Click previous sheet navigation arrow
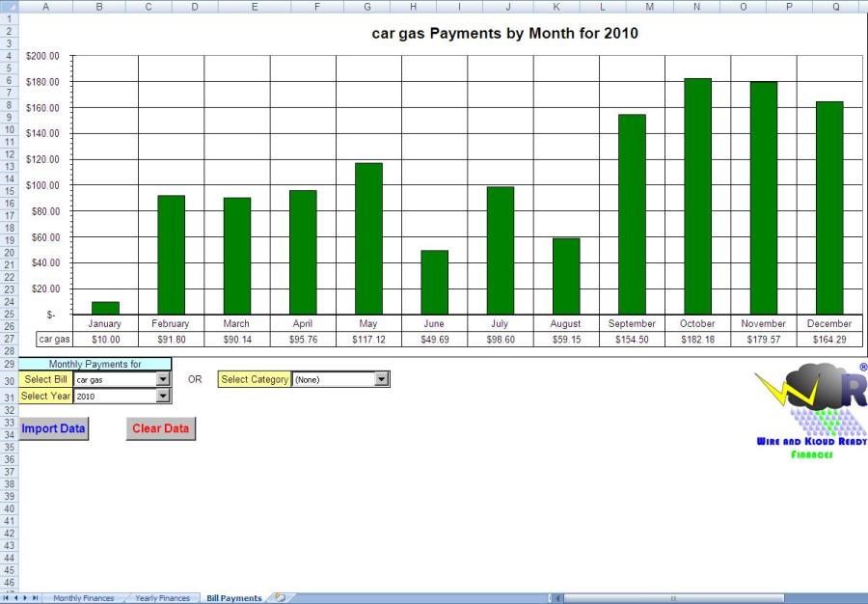This screenshot has height=604, width=868. pos(17,598)
